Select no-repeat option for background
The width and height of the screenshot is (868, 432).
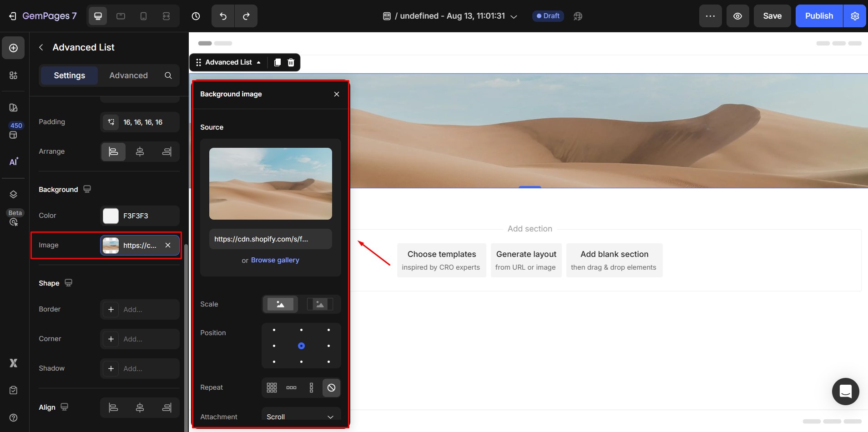click(x=331, y=387)
